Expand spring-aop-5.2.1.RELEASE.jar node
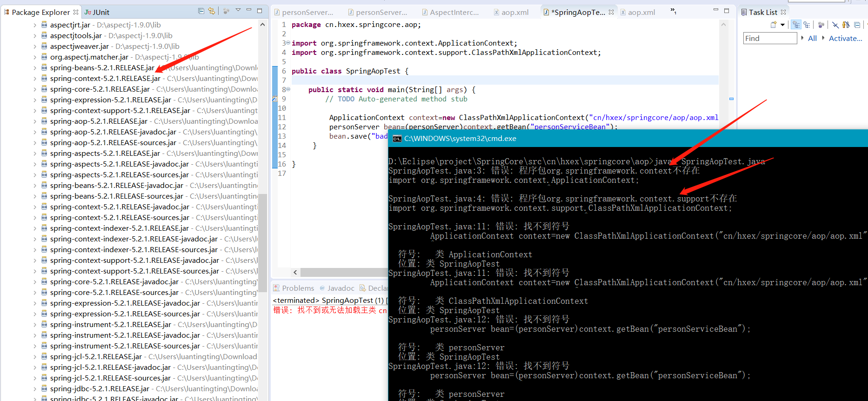 click(x=34, y=121)
